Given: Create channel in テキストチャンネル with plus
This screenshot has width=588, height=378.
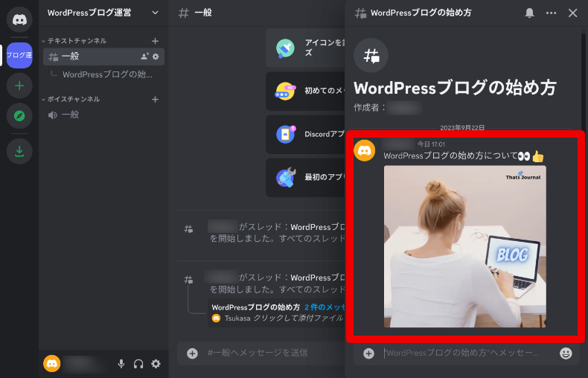Looking at the screenshot, I should pyautogui.click(x=156, y=41).
